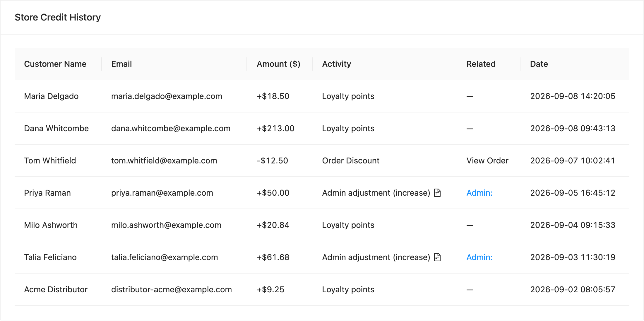The width and height of the screenshot is (644, 321).
Task: Click Dana Whitcombe customer name
Action: point(56,128)
